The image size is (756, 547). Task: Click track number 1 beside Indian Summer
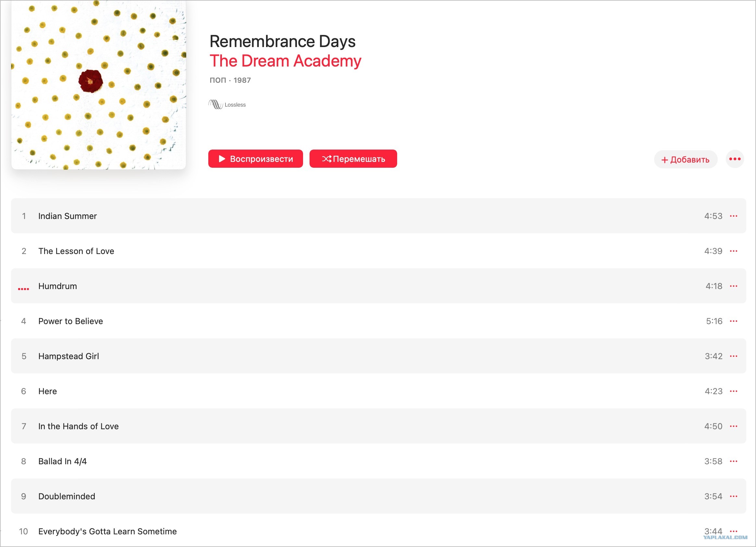(24, 216)
